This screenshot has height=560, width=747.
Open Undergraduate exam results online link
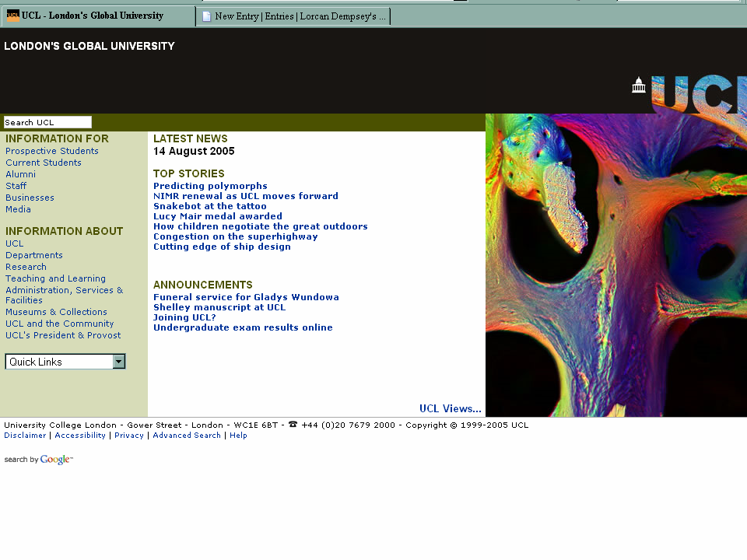click(x=243, y=327)
